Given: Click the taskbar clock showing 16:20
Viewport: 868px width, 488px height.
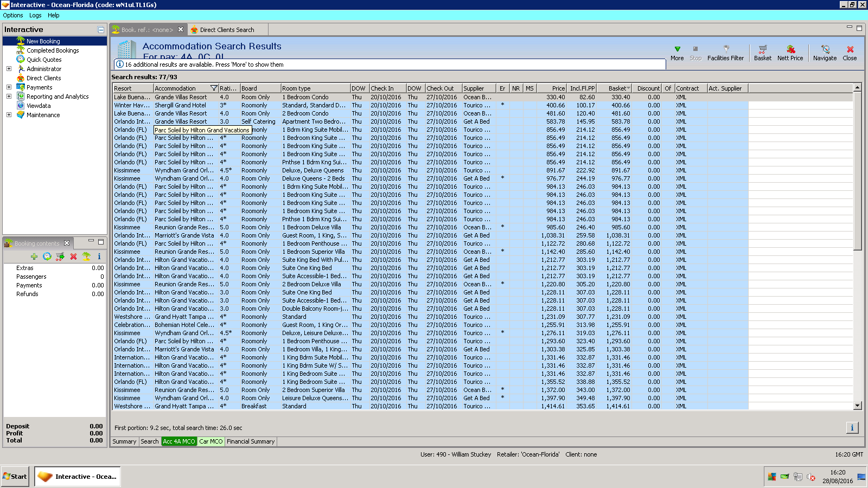Looking at the screenshot, I should (x=838, y=472).
